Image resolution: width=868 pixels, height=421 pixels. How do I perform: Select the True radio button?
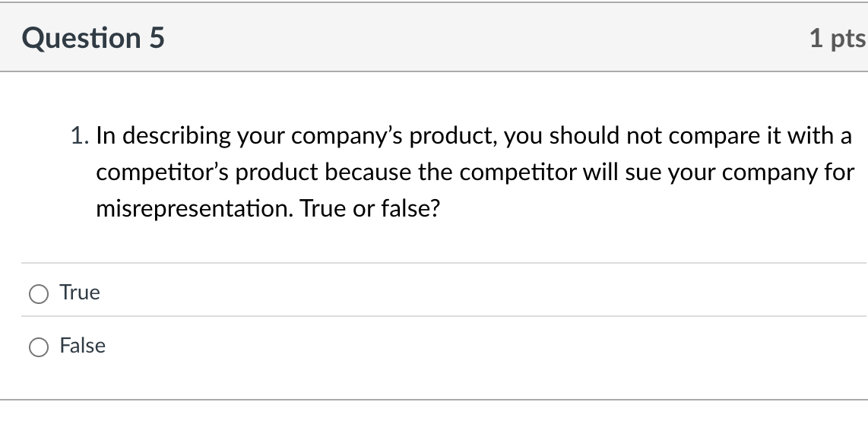coord(38,293)
